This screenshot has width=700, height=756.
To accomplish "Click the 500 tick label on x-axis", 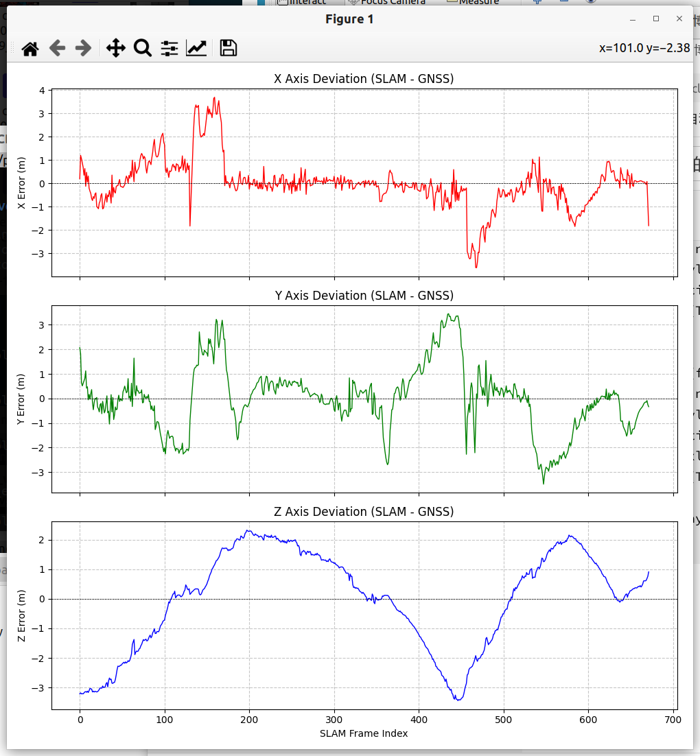I will [503, 720].
